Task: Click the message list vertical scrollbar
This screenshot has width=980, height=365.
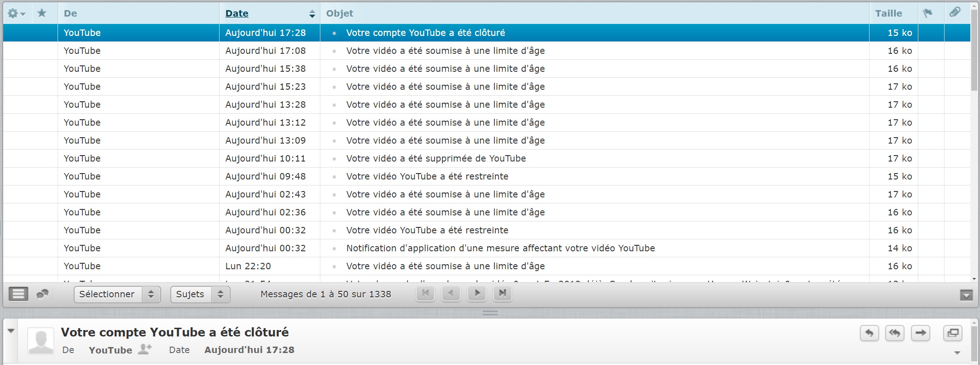Action: (974, 51)
